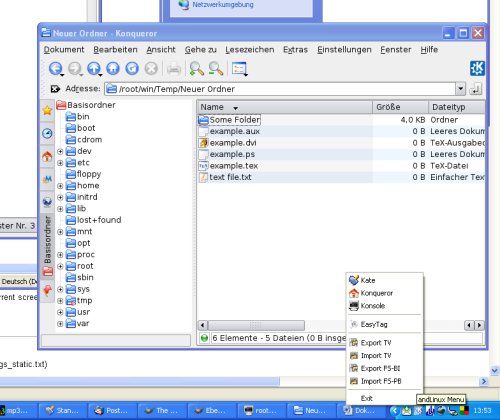The width and height of the screenshot is (500, 420).
Task: Sort by Name column header
Action: click(285, 107)
